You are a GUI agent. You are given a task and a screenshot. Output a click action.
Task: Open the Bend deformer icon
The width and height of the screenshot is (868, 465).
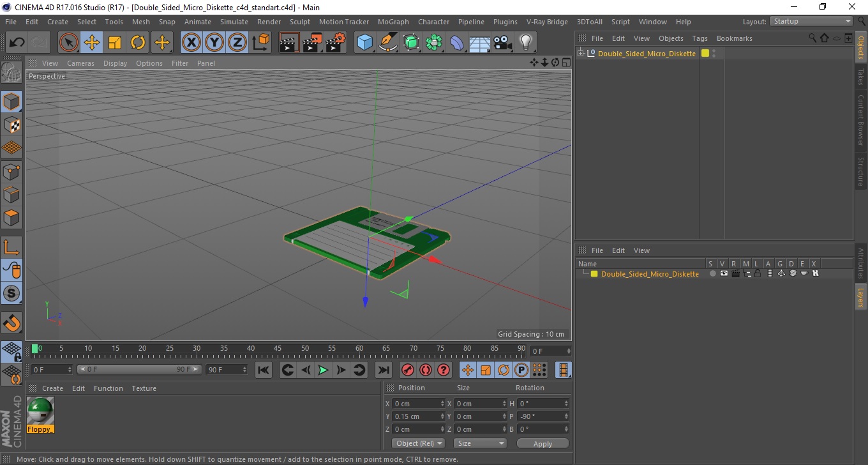[x=457, y=43]
